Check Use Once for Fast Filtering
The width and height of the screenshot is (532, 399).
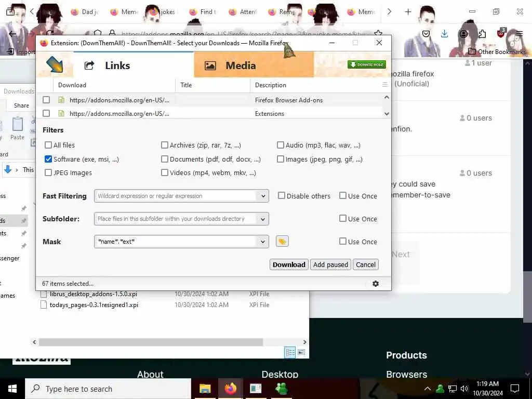(343, 196)
